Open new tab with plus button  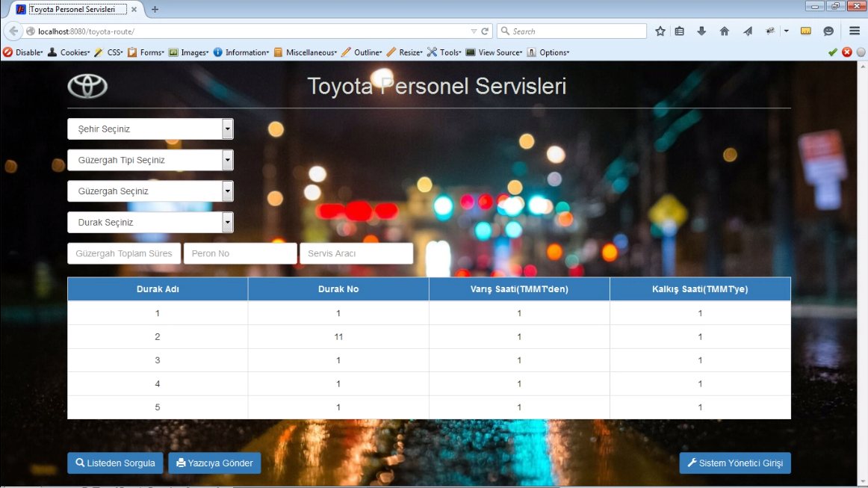(x=155, y=10)
